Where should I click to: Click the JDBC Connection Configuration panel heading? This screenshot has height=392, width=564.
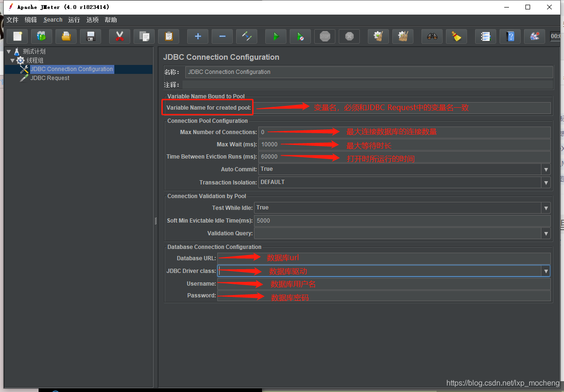tap(221, 57)
